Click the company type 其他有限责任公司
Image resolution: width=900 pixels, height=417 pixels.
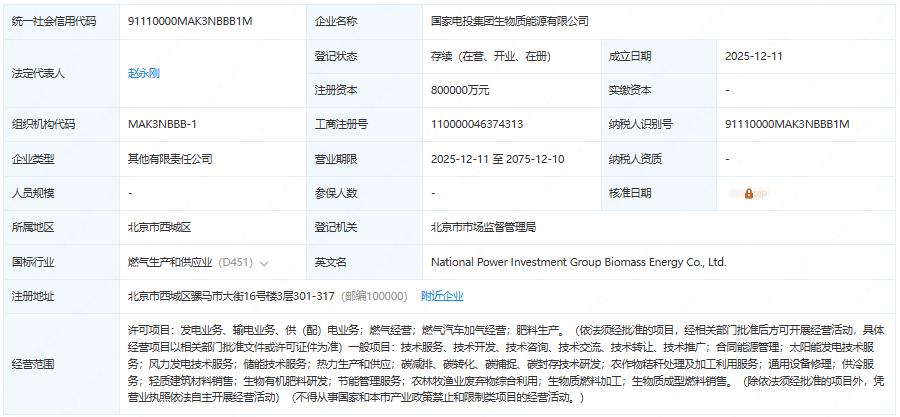pos(170,159)
